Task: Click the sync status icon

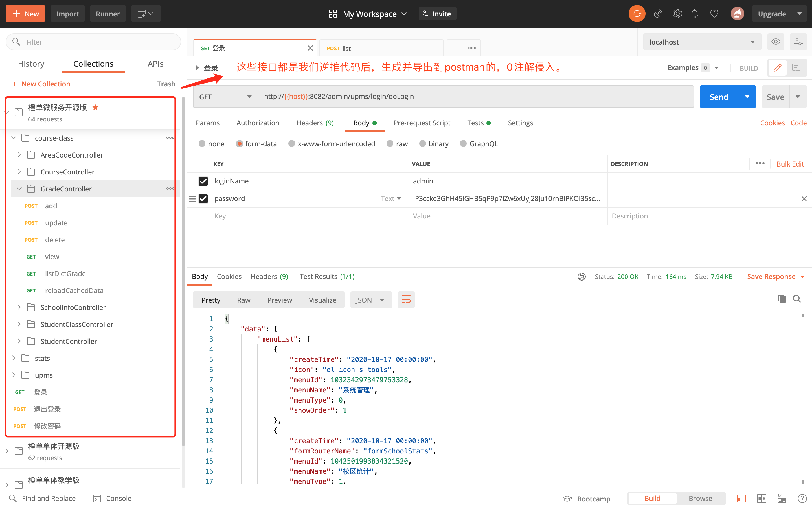Action: click(x=637, y=14)
